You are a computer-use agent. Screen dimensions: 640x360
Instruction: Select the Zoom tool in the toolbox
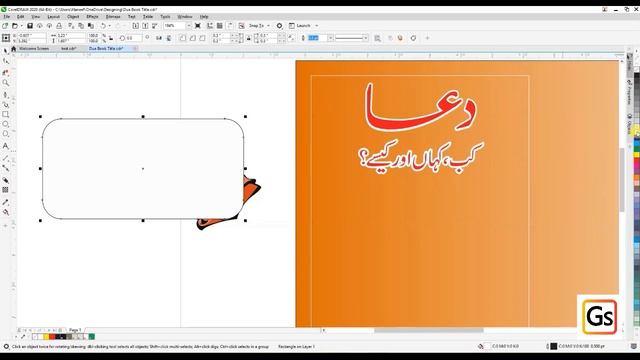click(6, 83)
